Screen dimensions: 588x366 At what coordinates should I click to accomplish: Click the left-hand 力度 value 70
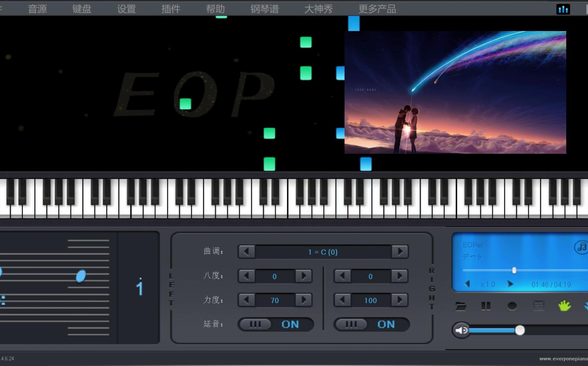tap(275, 300)
